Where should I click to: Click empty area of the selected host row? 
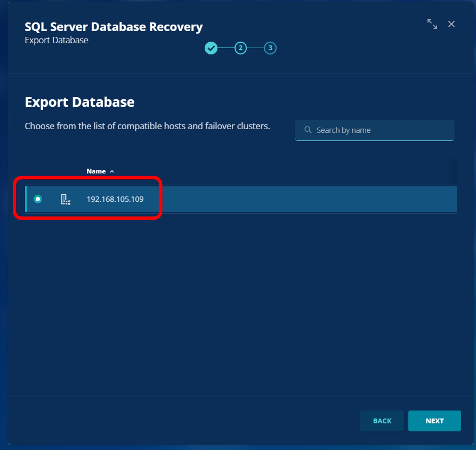[297, 199]
